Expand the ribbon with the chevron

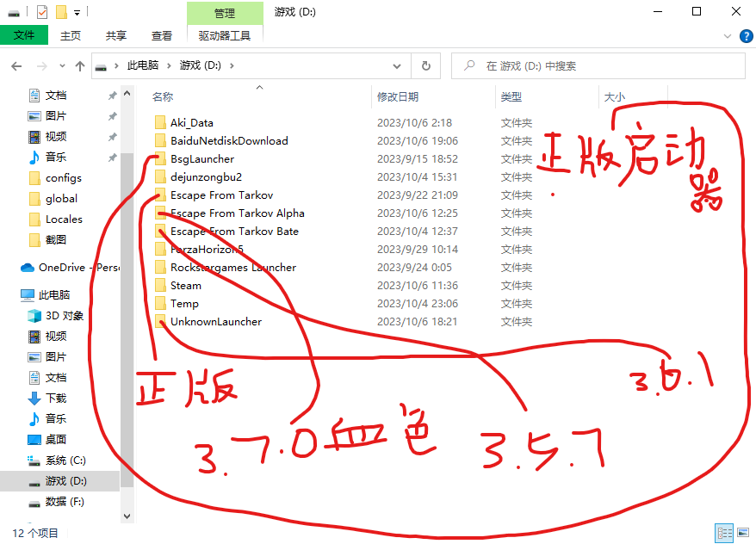click(x=728, y=36)
